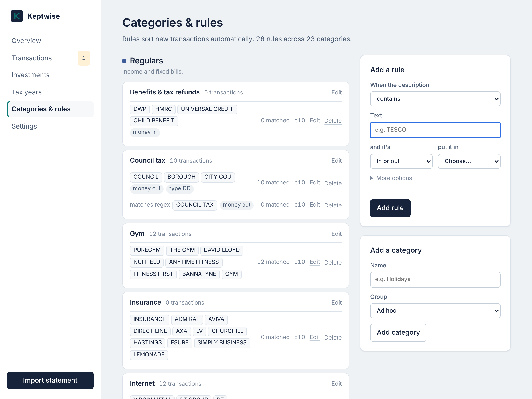532x399 pixels.
Task: Focus the rule Text input field
Action: pyautogui.click(x=435, y=130)
